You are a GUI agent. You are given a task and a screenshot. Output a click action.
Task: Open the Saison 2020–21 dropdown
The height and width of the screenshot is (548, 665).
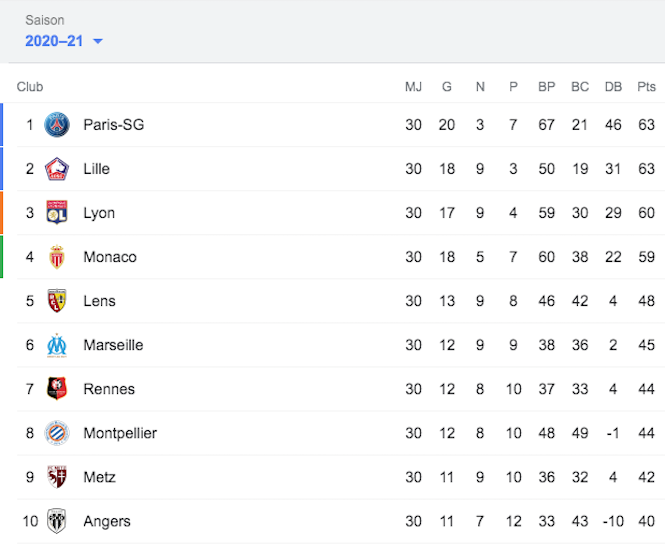(x=64, y=41)
